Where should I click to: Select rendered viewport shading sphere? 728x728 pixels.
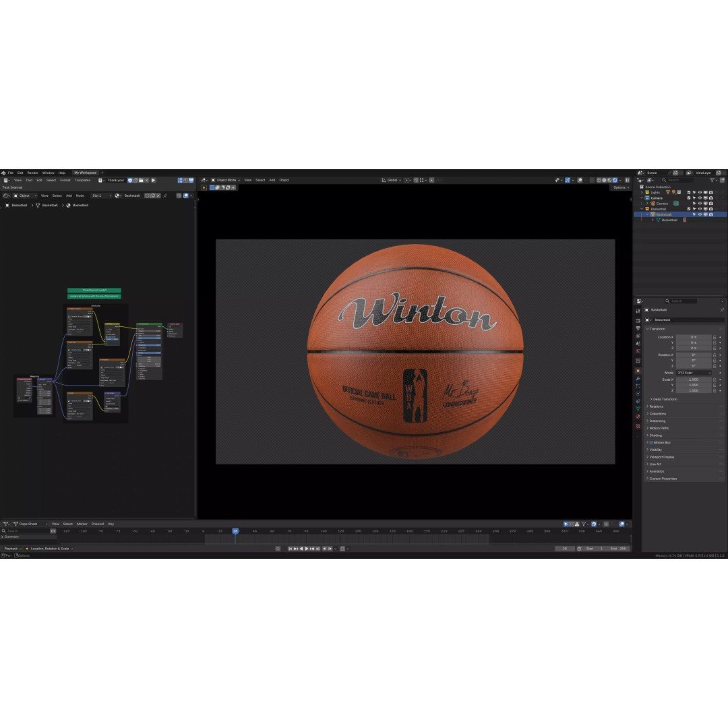point(615,180)
